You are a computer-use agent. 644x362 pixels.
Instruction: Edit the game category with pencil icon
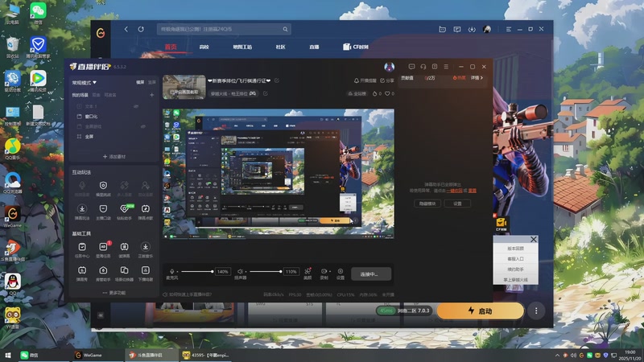(x=266, y=93)
